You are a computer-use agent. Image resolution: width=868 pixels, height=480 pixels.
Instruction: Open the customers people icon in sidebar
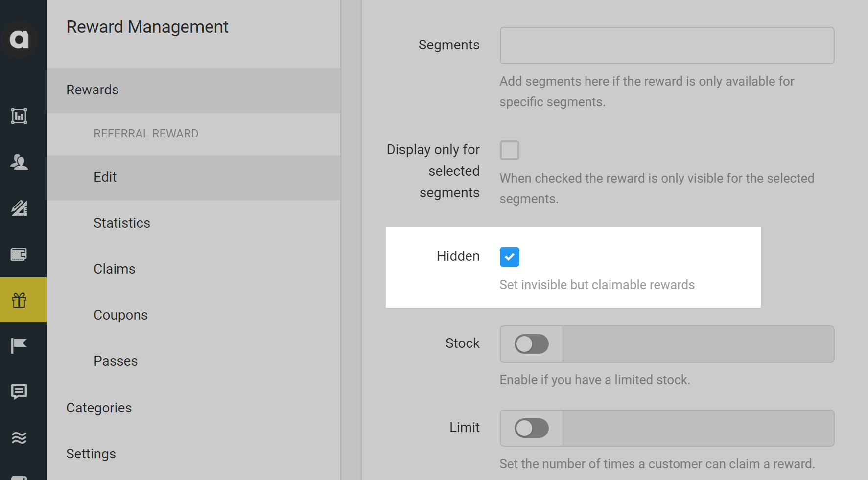(x=19, y=162)
